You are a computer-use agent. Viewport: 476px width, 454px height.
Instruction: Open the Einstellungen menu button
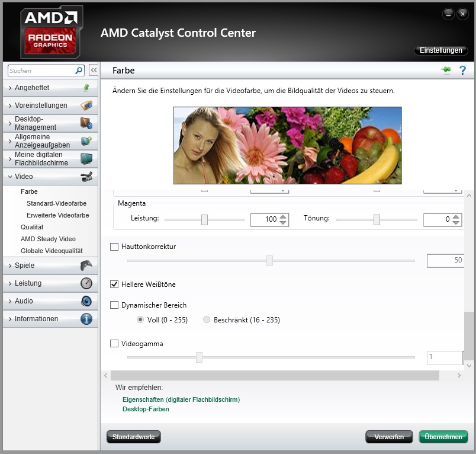click(441, 50)
